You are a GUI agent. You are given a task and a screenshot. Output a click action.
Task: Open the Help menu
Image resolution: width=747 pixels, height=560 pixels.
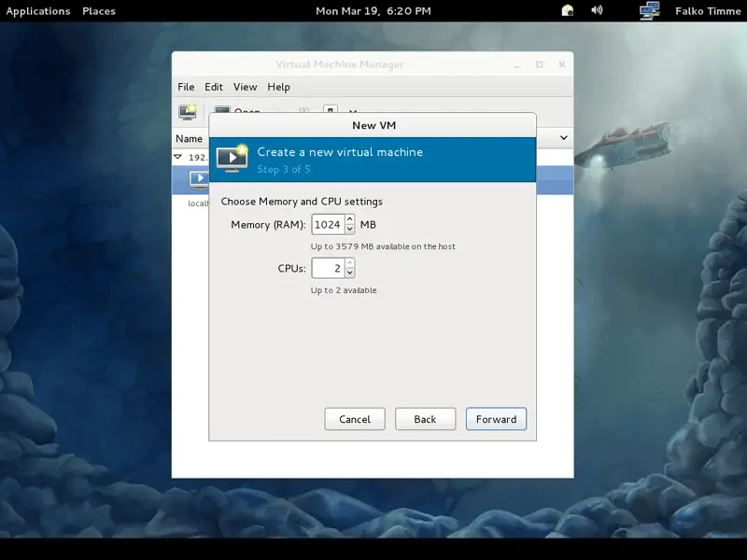pyautogui.click(x=278, y=87)
